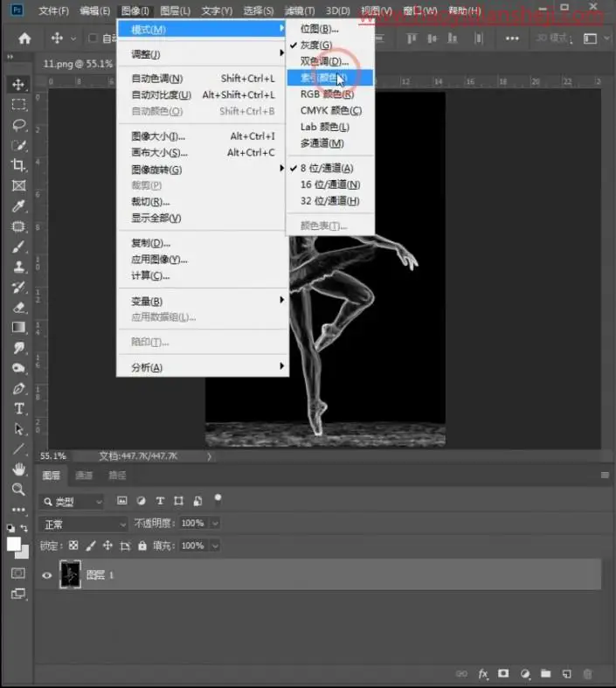Select the Hand tool

(18, 469)
